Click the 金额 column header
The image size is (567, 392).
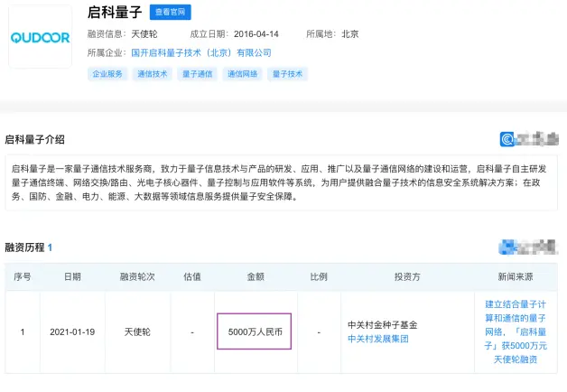256,277
